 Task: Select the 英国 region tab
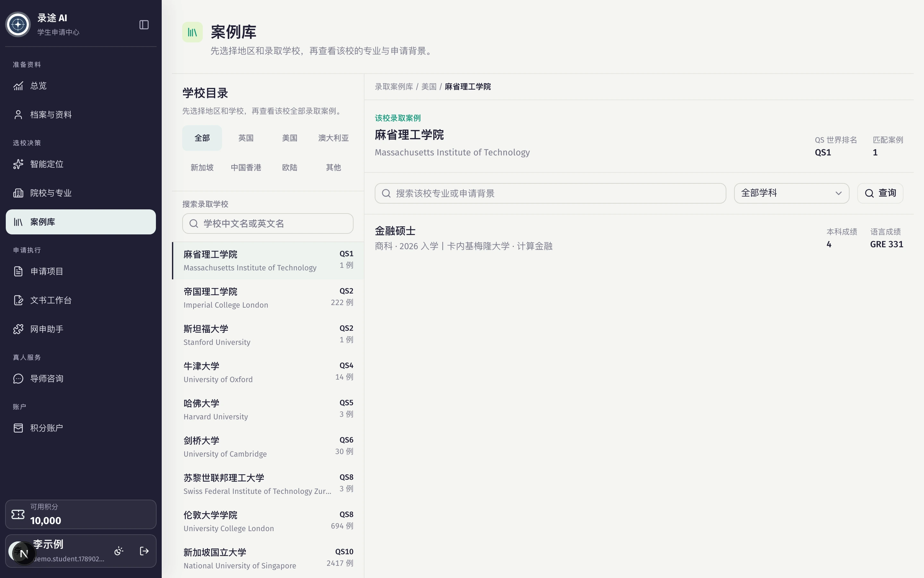[246, 138]
